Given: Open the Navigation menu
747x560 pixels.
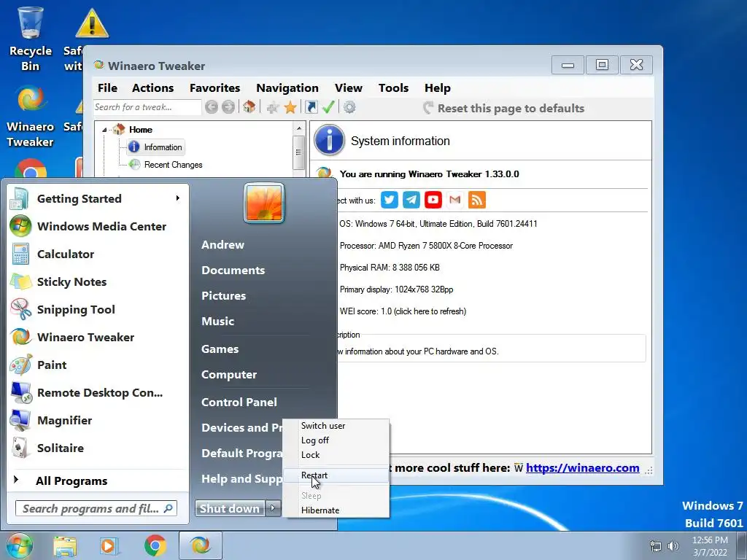Looking at the screenshot, I should (287, 88).
